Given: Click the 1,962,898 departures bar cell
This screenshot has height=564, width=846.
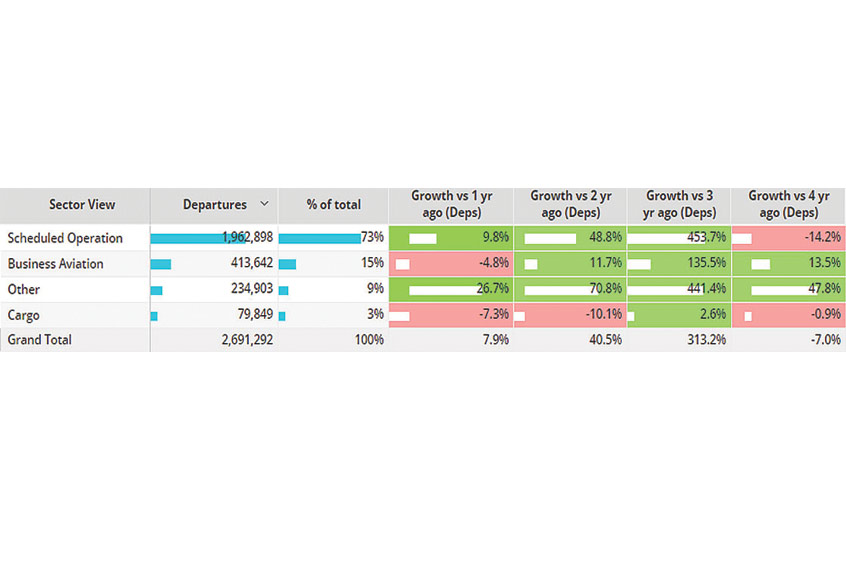Looking at the screenshot, I should [x=214, y=238].
